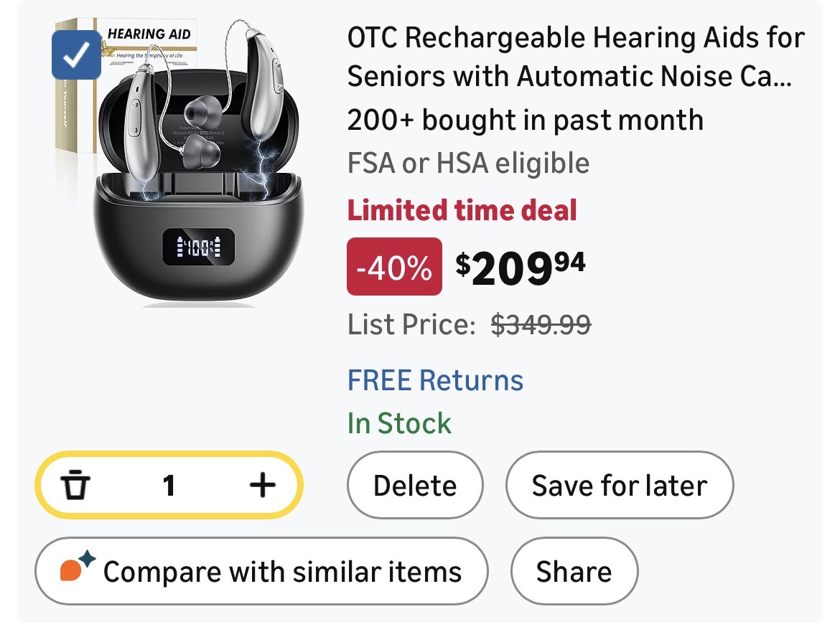Open the OTC Rechargeable Hearing Aids title
The width and height of the screenshot is (840, 627).
tap(576, 56)
